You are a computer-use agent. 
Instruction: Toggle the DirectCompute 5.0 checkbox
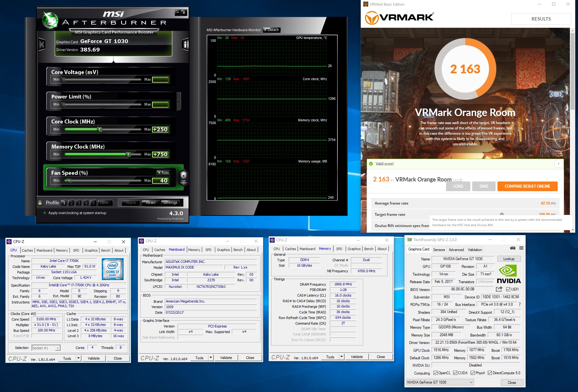click(490, 373)
